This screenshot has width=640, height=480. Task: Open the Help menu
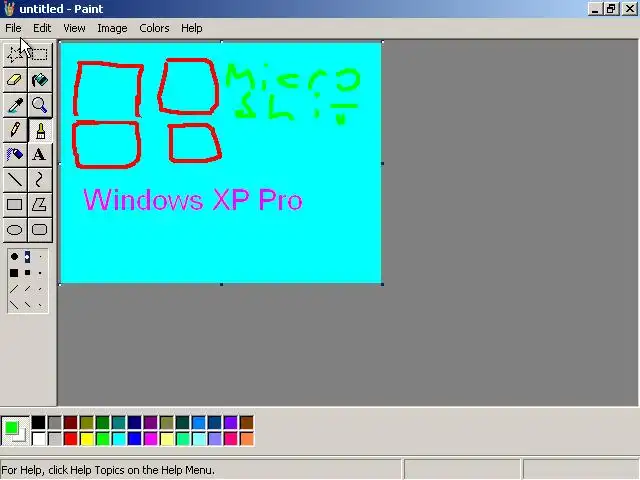point(192,28)
